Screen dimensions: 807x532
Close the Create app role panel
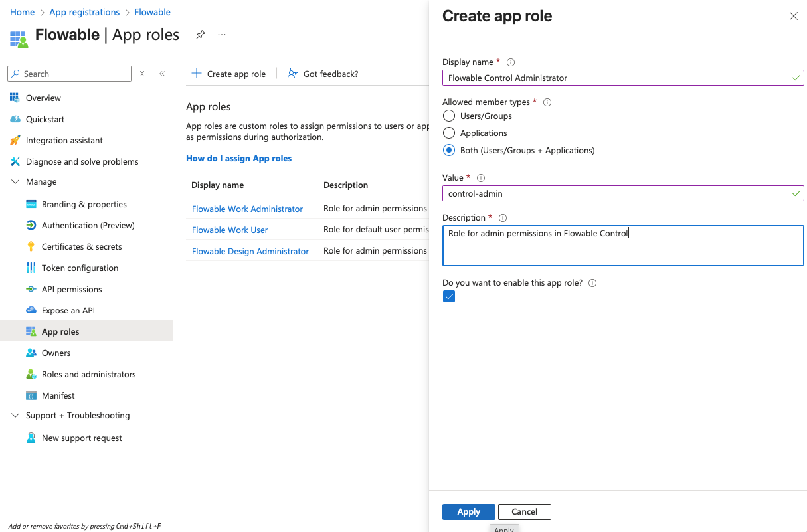[793, 17]
